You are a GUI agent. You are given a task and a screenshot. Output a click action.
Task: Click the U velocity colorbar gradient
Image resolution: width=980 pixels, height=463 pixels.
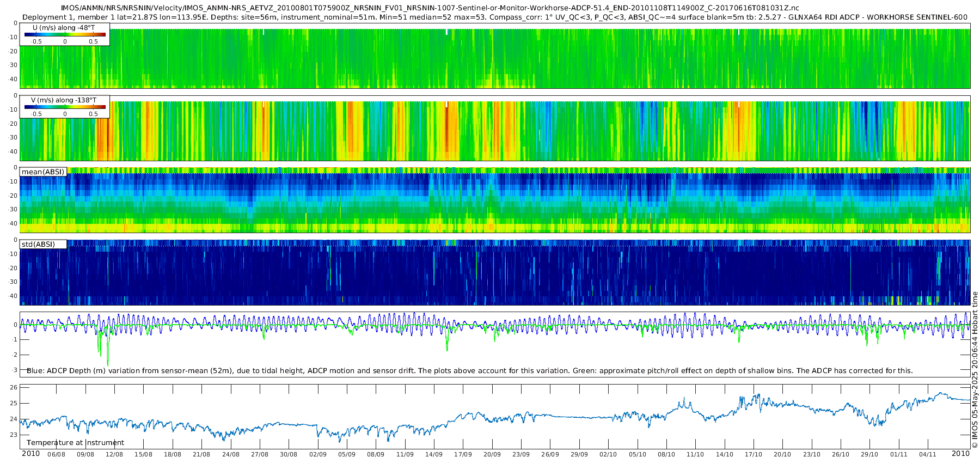point(65,35)
